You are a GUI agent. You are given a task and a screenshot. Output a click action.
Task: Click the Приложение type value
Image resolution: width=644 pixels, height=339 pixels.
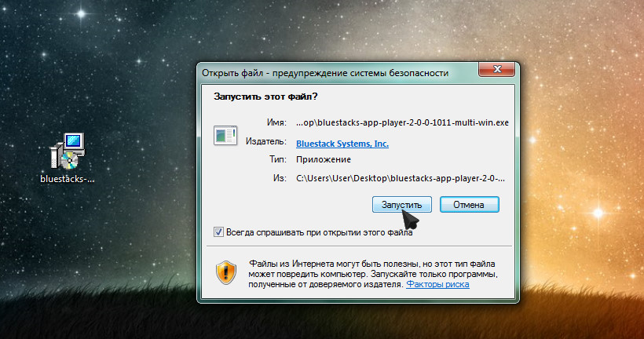tap(324, 159)
